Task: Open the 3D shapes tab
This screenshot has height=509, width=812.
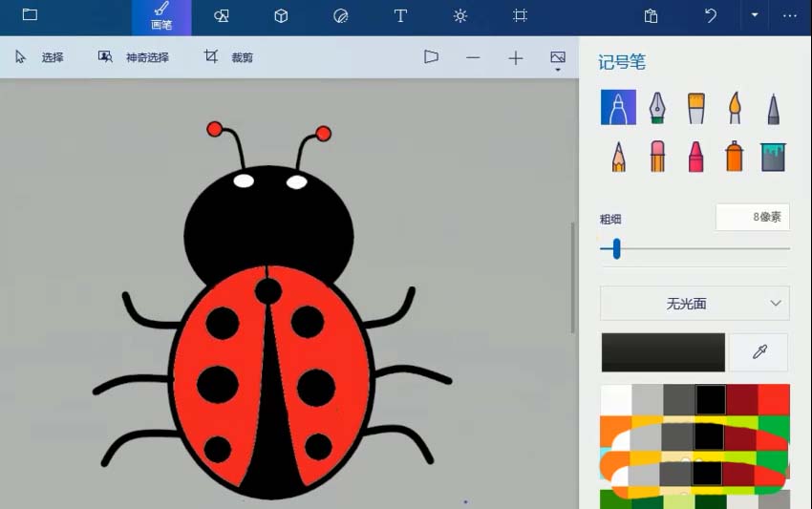Action: 281,16
